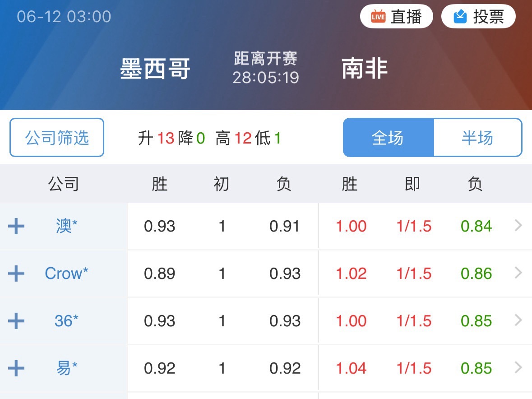Open details arrow for Crow* row

pyautogui.click(x=518, y=273)
